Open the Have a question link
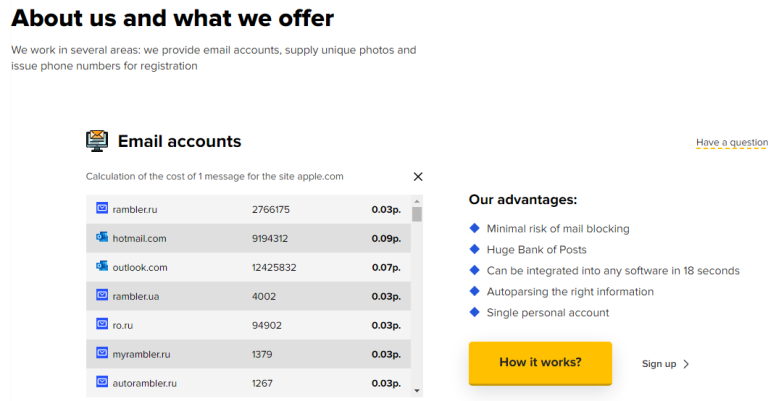The height and width of the screenshot is (401, 768). tap(732, 142)
